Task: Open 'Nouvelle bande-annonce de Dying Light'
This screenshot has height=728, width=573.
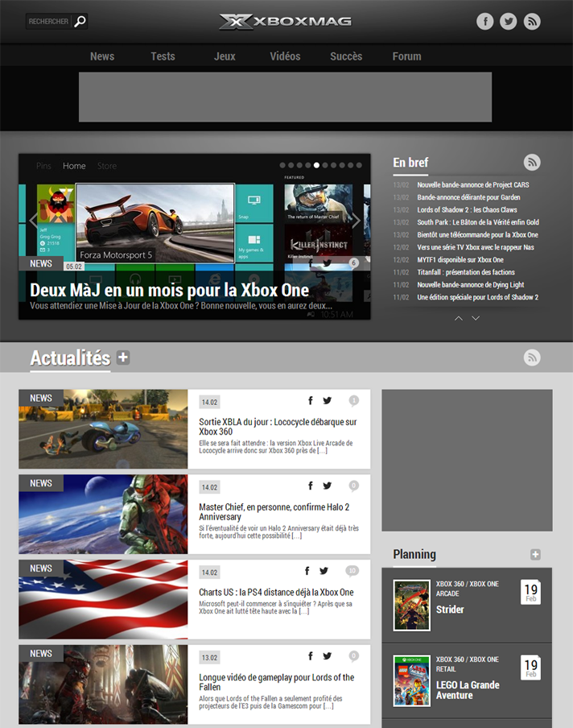Action: (471, 285)
